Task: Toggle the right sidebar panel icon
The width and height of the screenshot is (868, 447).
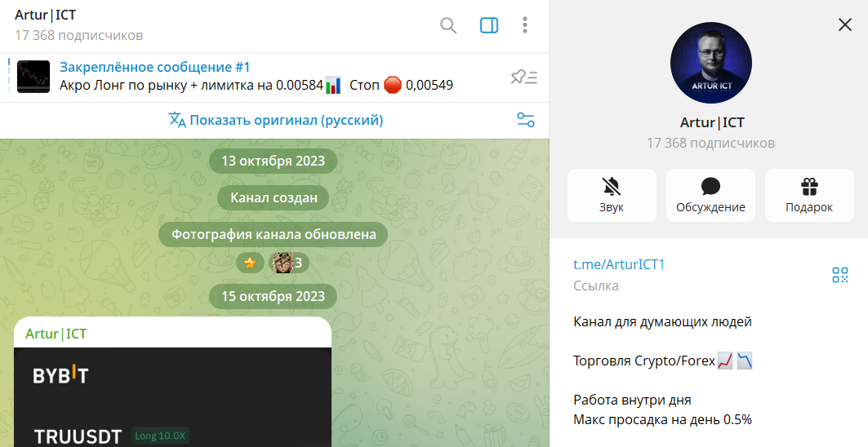Action: pos(489,25)
